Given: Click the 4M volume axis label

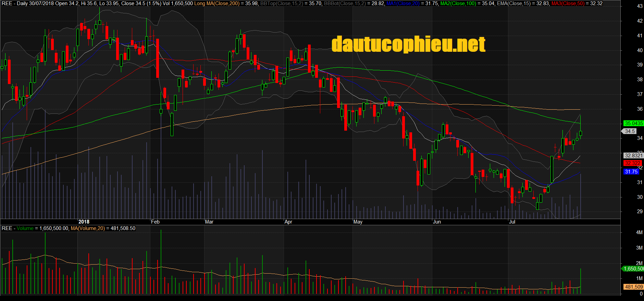Looking at the screenshot, I should pyautogui.click(x=639, y=232).
